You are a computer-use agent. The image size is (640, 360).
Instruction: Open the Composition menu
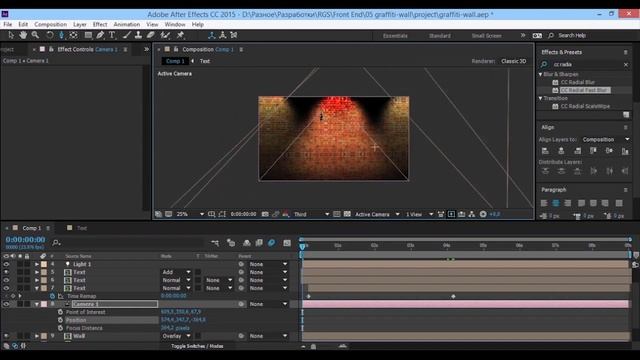50,24
